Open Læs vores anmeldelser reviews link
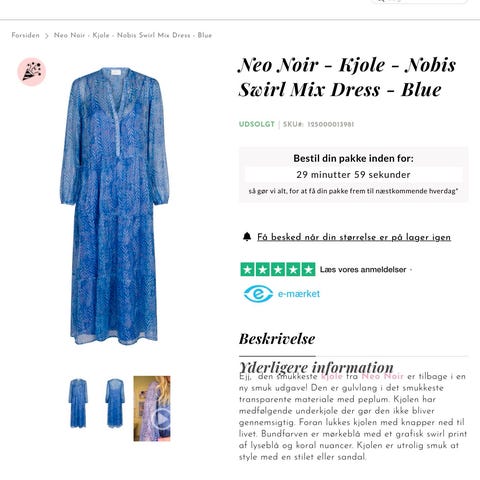This screenshot has height=480, width=480. [363, 269]
